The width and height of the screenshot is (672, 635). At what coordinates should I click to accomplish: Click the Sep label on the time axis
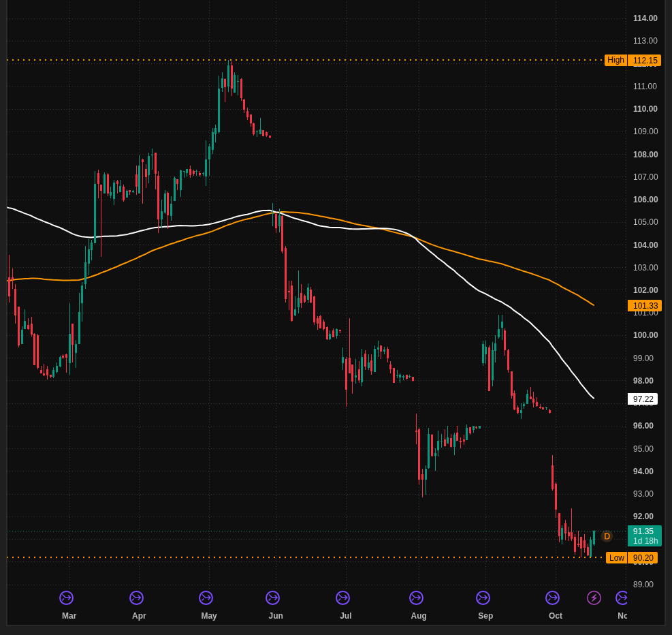[485, 616]
